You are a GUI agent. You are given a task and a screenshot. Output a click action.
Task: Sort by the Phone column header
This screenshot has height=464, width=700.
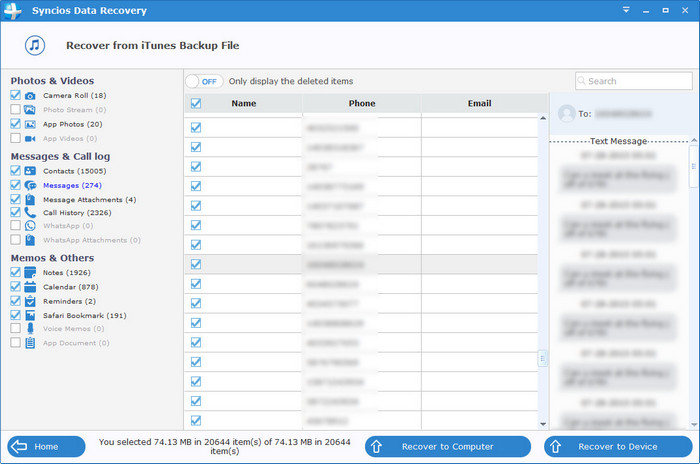362,104
